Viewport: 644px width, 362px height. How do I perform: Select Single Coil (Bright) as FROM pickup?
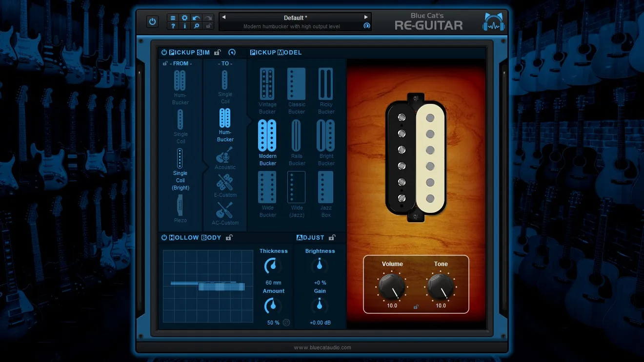tap(180, 170)
